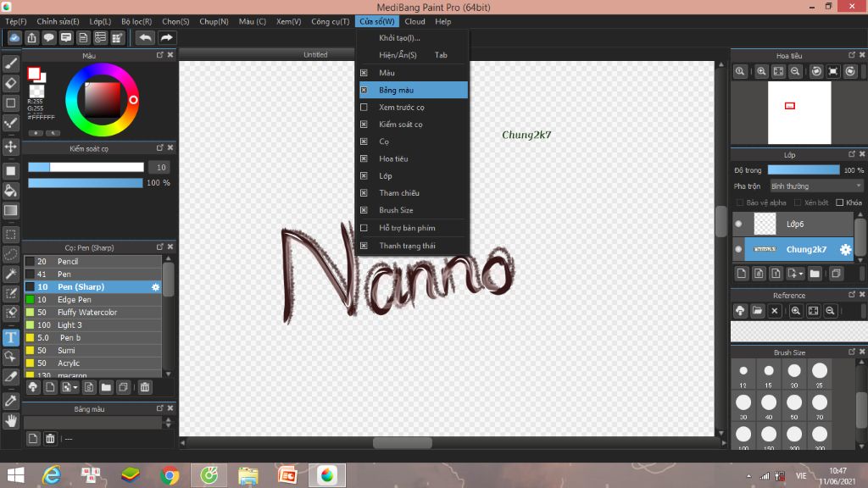The width and height of the screenshot is (868, 488).
Task: Click the Undo arrow in toolbar
Action: point(145,37)
